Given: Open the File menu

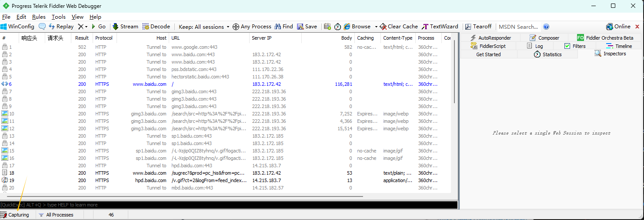Looking at the screenshot, I should pos(6,17).
